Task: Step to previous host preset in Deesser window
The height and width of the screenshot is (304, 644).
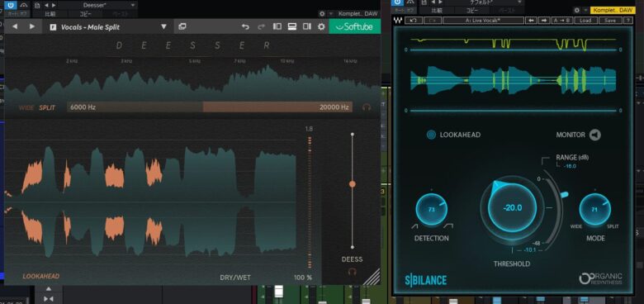Action: click(45, 5)
